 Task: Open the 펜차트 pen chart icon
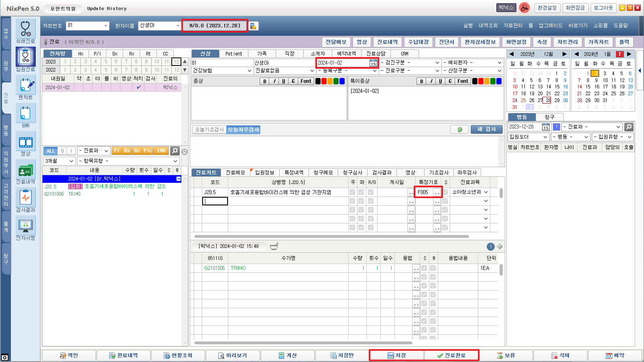(x=25, y=86)
